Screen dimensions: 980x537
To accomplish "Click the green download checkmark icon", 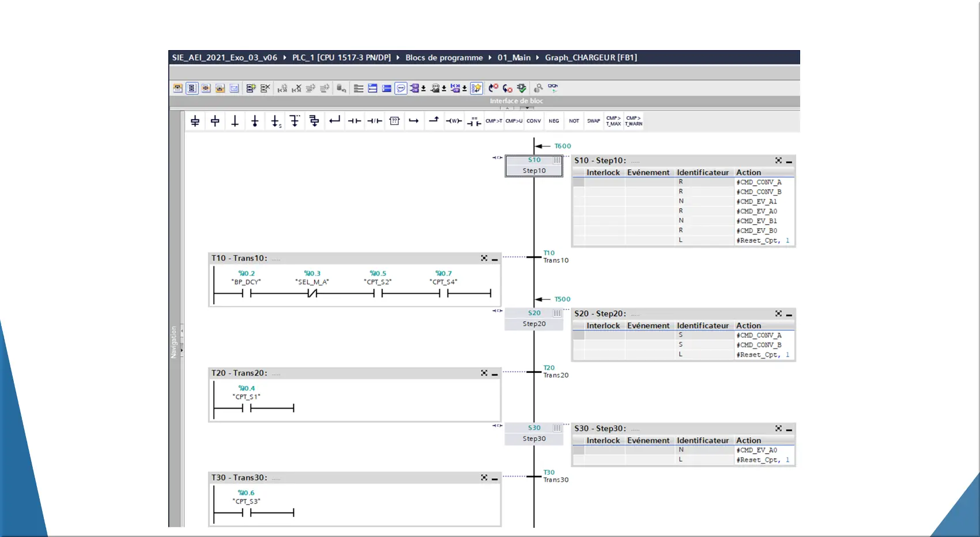I will (x=522, y=88).
